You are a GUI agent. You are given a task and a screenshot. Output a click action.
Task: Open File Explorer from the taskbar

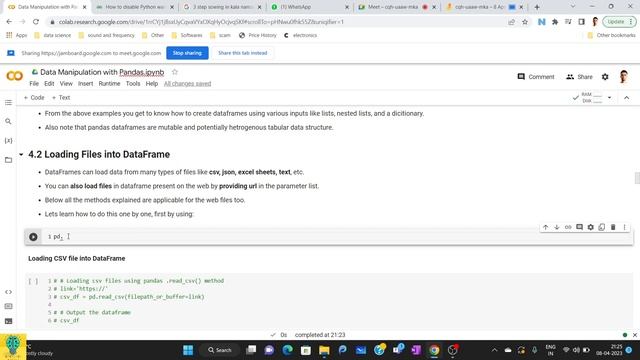324,350
